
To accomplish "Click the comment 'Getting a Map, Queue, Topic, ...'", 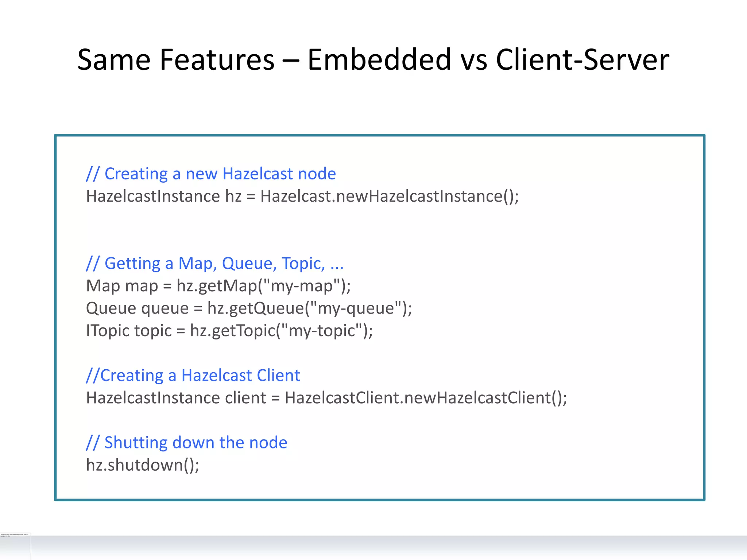I will [214, 264].
